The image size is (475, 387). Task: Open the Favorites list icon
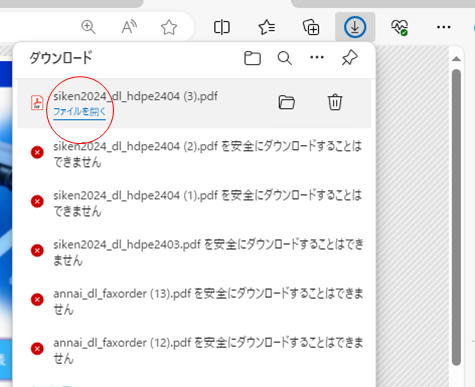coord(267,27)
